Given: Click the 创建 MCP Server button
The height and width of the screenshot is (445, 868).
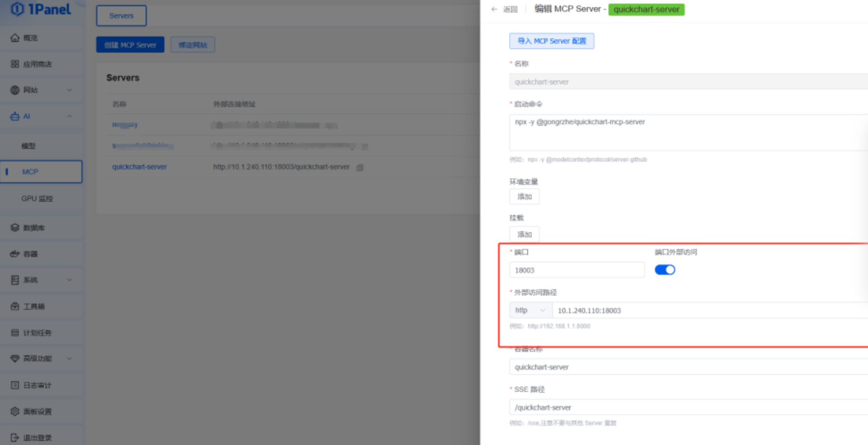Looking at the screenshot, I should tap(130, 44).
